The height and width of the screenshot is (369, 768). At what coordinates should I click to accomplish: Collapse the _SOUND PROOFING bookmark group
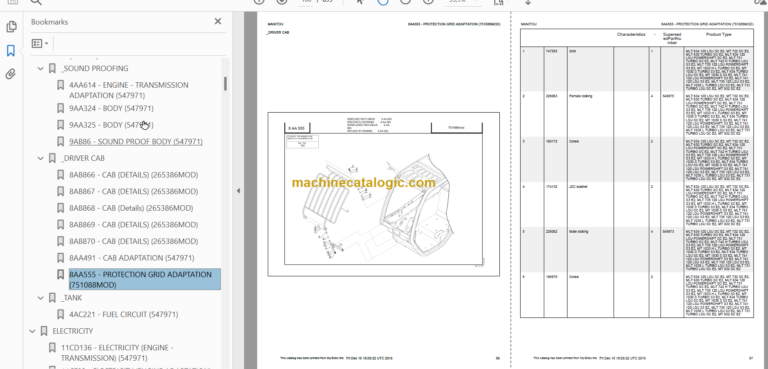coord(41,69)
